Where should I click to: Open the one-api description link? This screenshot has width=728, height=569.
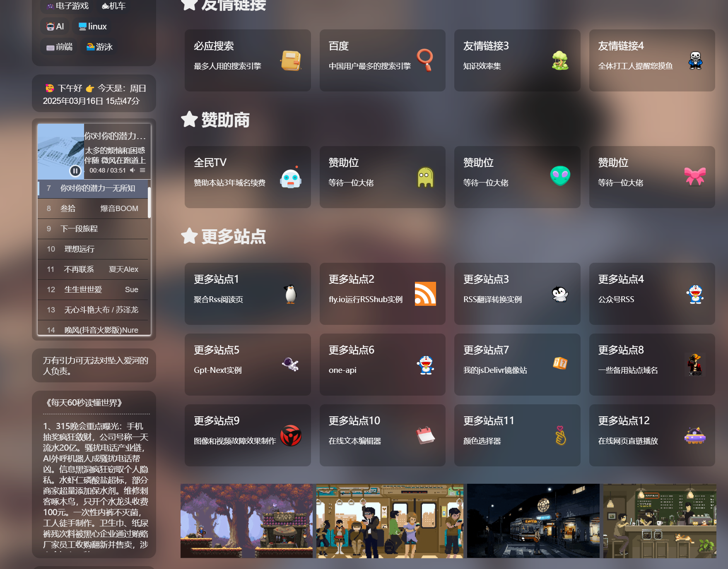coord(342,370)
